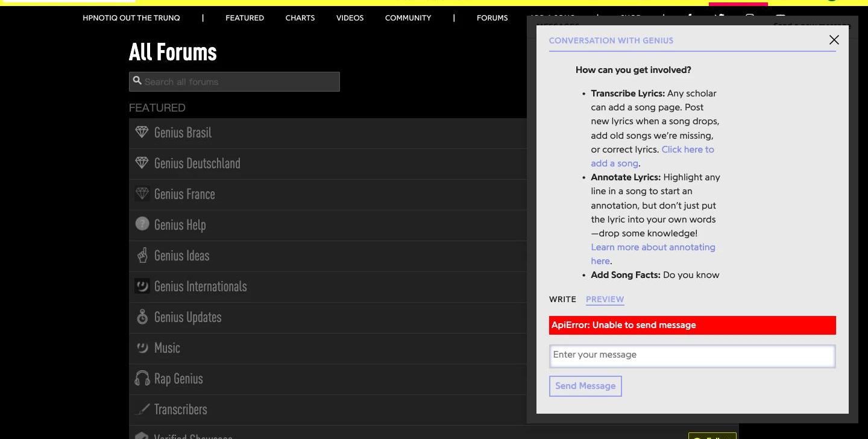Screen dimensions: 868x439
Task: Click the Music forum smiley icon
Action: [x=142, y=347]
